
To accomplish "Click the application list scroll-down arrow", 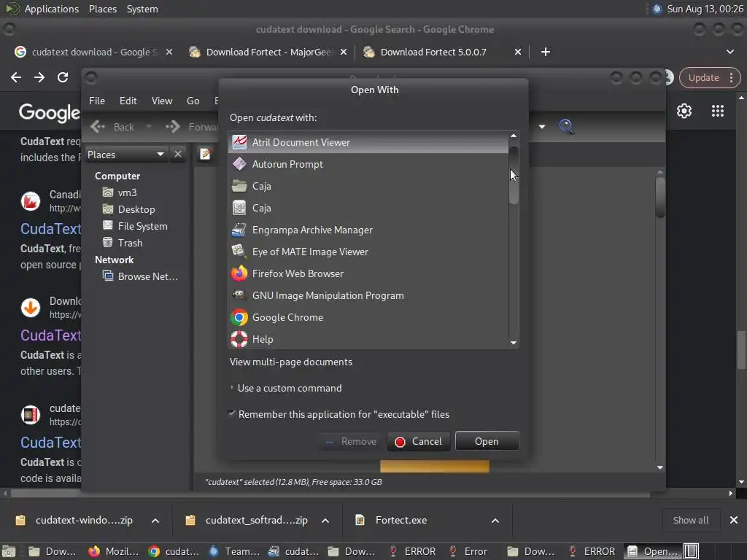I will point(514,343).
